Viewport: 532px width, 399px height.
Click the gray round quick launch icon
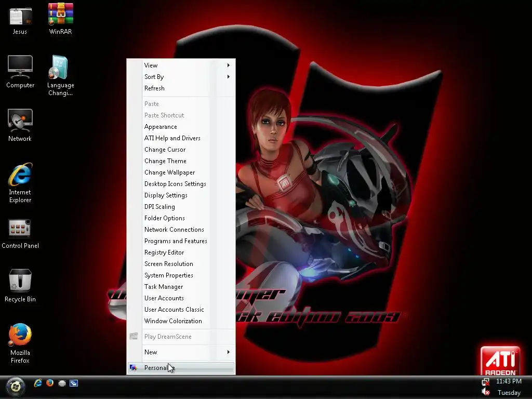click(62, 383)
